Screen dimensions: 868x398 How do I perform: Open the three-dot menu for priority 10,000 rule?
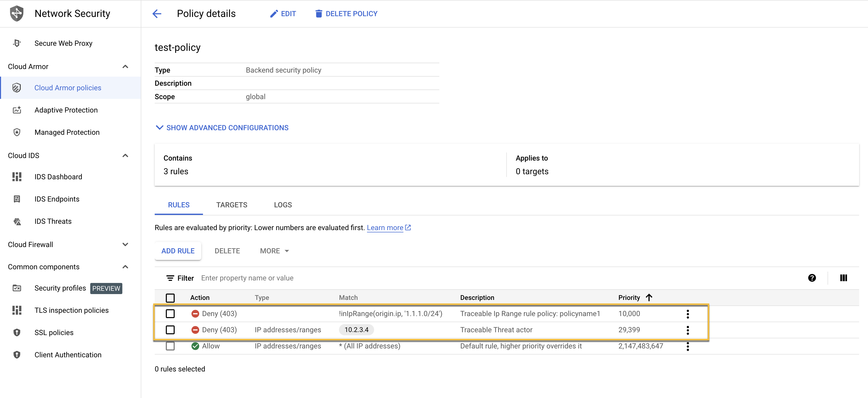(688, 314)
